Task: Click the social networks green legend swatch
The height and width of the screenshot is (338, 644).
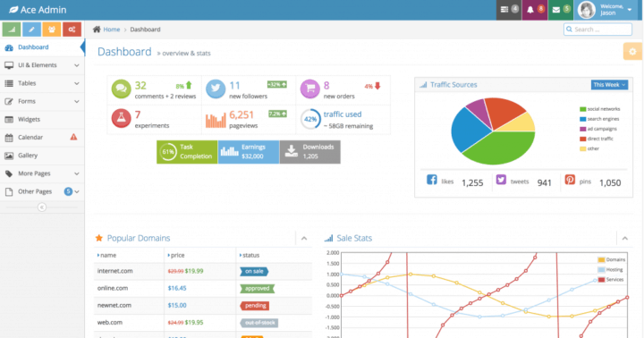Action: (x=582, y=109)
